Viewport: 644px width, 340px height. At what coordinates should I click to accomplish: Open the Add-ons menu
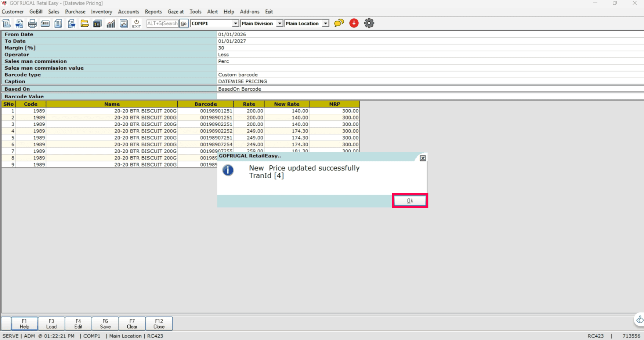click(250, 12)
